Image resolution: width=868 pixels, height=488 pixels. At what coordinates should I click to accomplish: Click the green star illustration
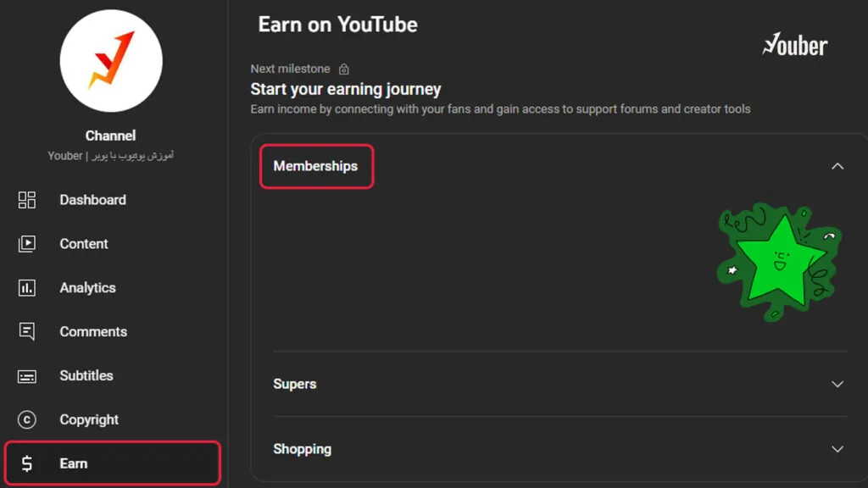780,262
